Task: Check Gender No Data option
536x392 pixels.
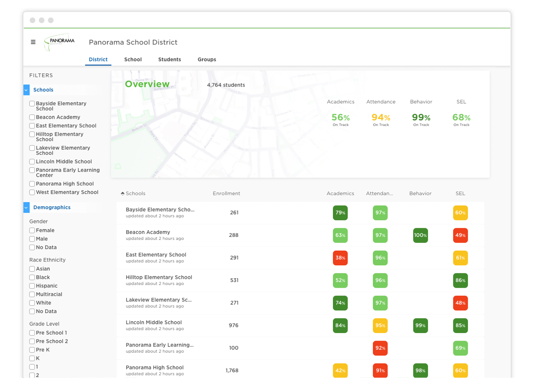Action: coord(32,247)
